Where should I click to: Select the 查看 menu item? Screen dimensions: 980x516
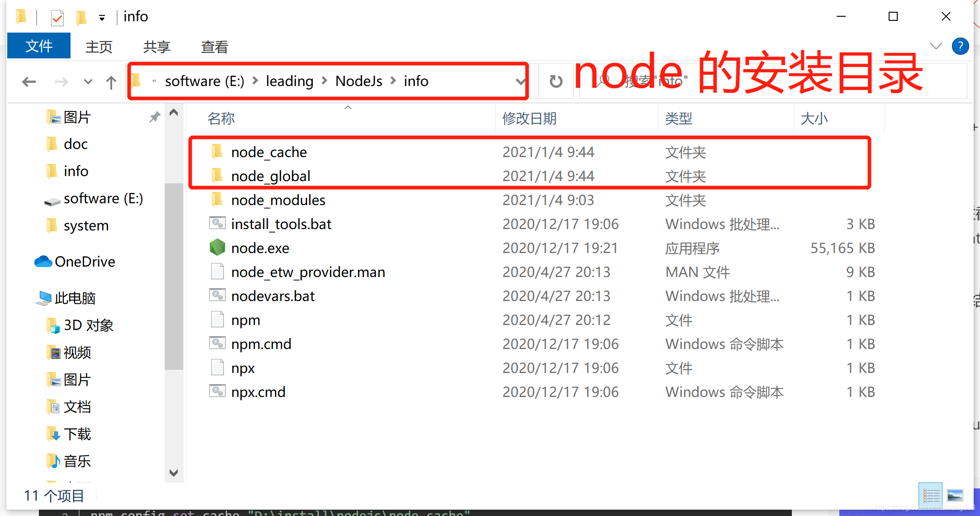click(214, 45)
